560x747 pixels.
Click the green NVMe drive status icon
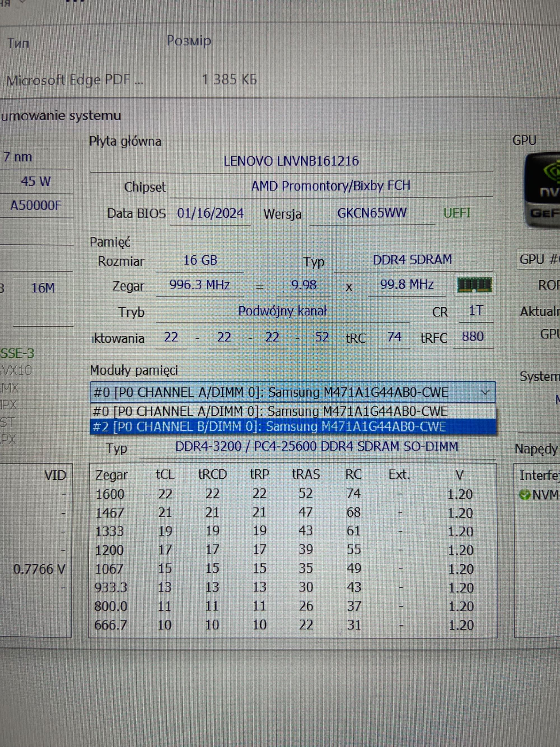pos(524,495)
